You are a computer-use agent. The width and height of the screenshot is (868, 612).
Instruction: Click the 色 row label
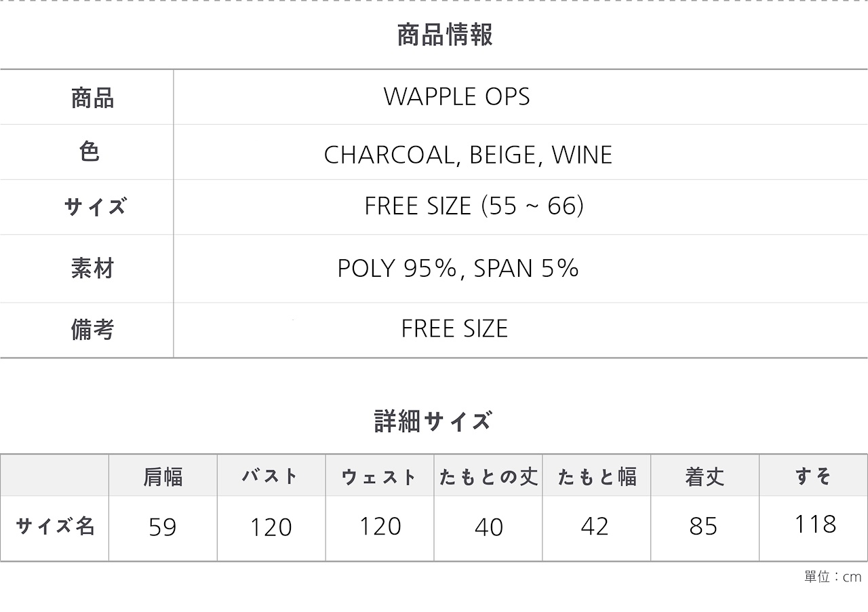click(x=90, y=151)
